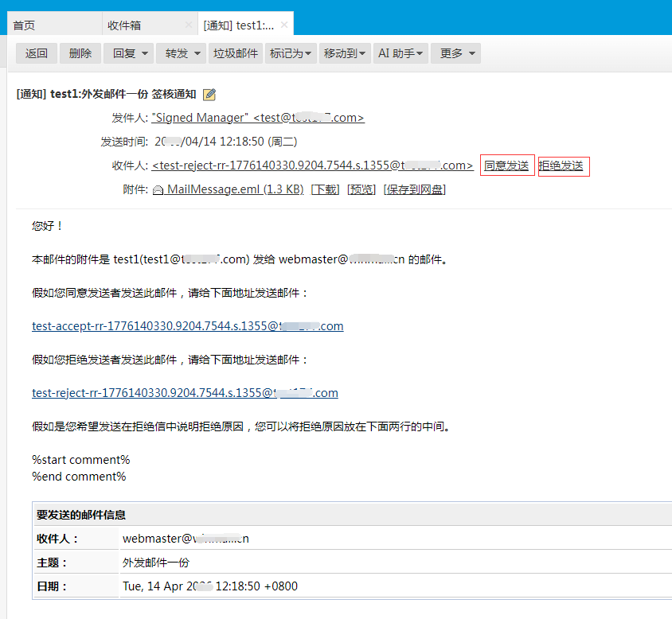Click the test-accept-rr email address link
This screenshot has height=619, width=672.
(x=187, y=326)
